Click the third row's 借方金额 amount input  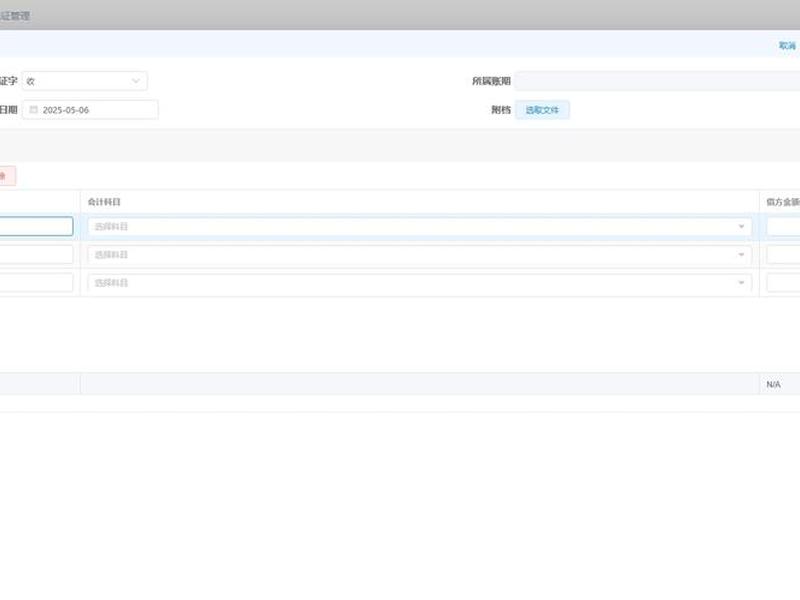[783, 283]
